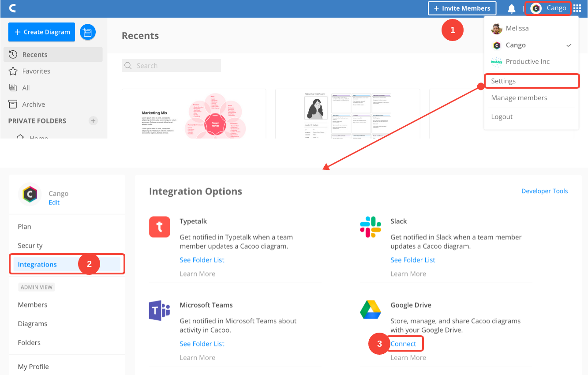Viewport: 588px width, 375px height.
Task: Click the diagram Search field
Action: (x=171, y=66)
